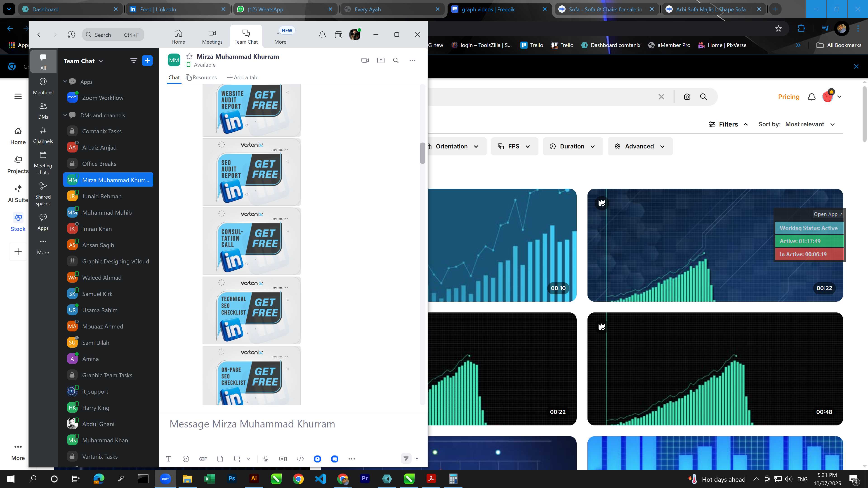Collapse DMs and channels section
This screenshot has width=868, height=488.
pyautogui.click(x=65, y=115)
